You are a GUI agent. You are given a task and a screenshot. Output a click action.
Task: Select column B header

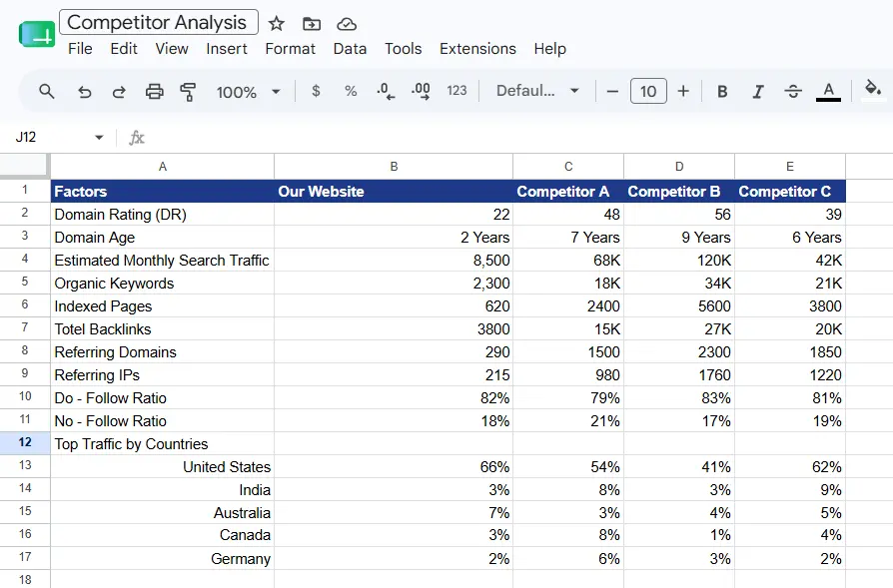point(394,166)
